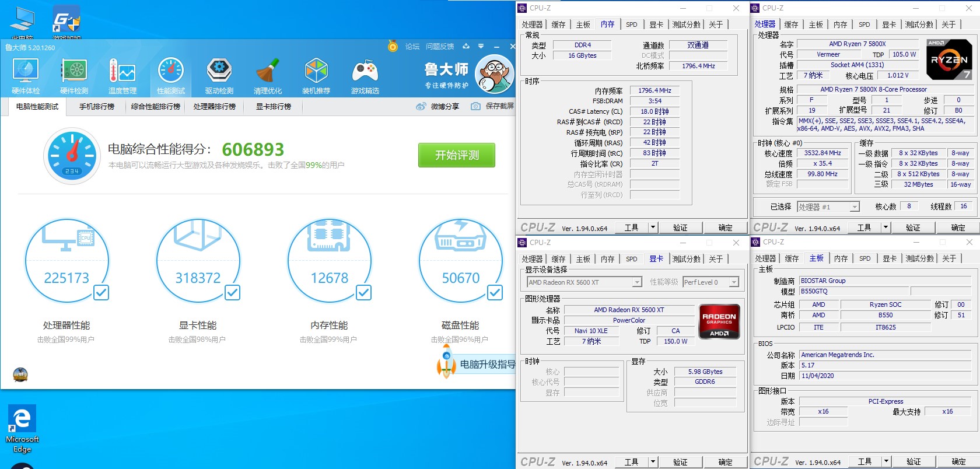Open the 问题反馈 feedback link
Screen dimensions: 980x469
click(440, 47)
